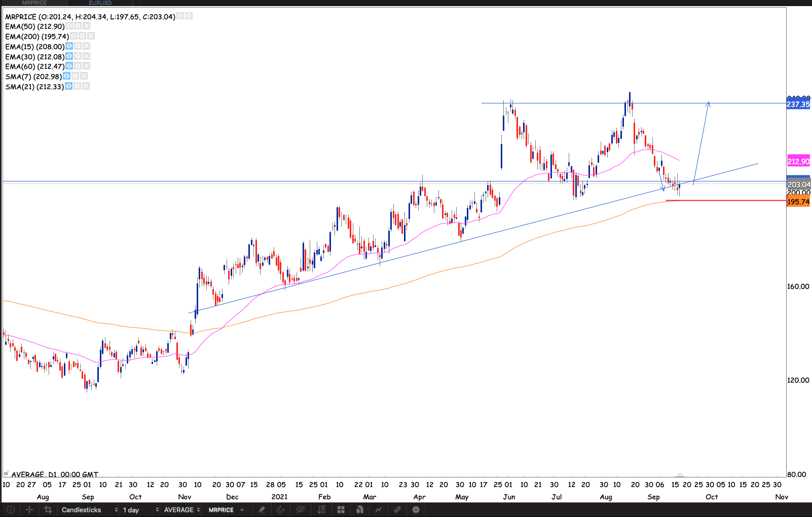This screenshot has width=812, height=517.
Task: Switch to the EURUSD tab
Action: [100, 3]
